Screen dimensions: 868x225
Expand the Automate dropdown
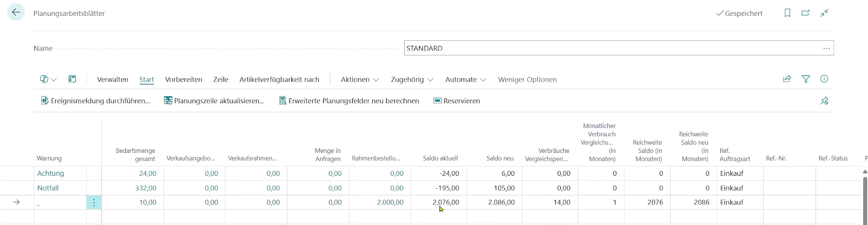[x=466, y=79]
